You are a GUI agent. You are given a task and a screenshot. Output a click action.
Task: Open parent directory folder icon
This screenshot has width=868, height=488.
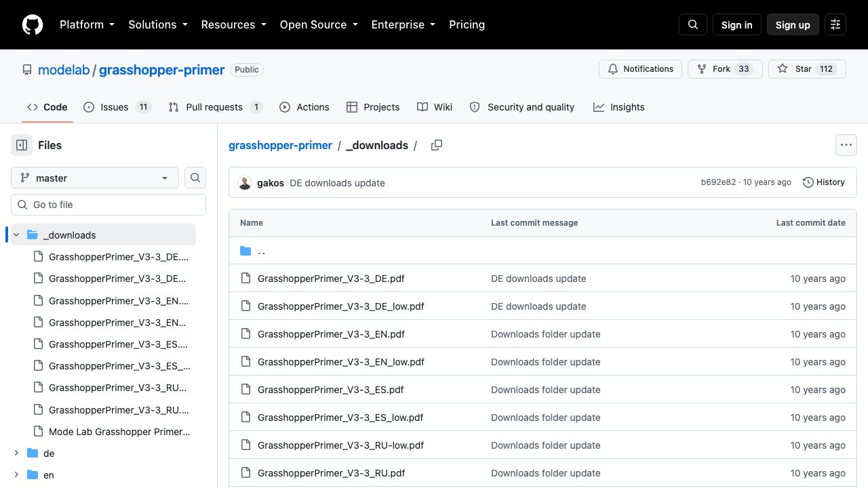tap(245, 251)
